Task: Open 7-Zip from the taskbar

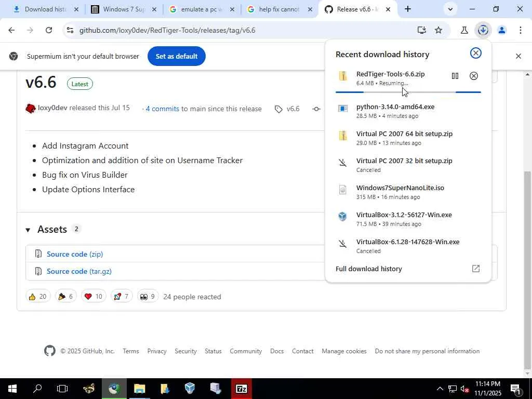Action: (241, 389)
